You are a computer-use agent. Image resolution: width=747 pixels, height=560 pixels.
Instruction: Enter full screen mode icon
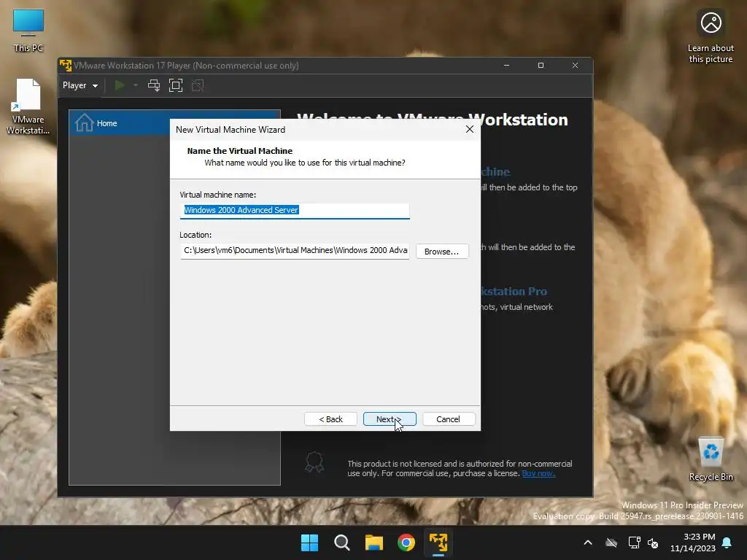[176, 85]
